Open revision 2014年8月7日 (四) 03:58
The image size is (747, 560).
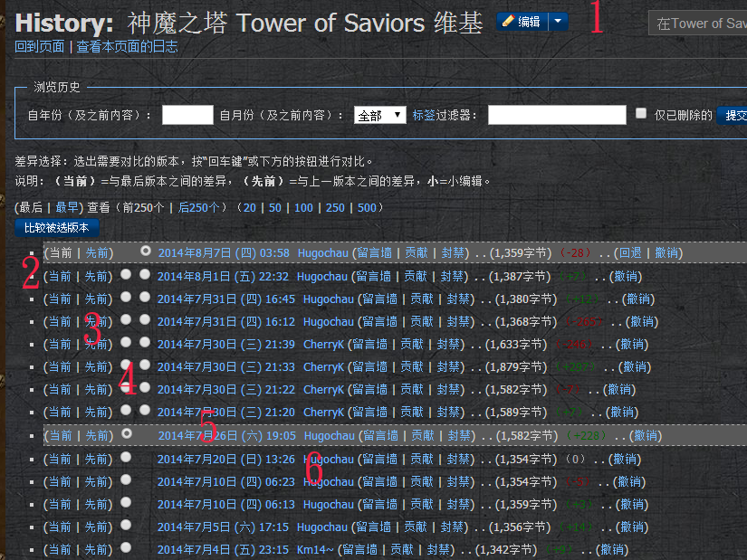224,252
